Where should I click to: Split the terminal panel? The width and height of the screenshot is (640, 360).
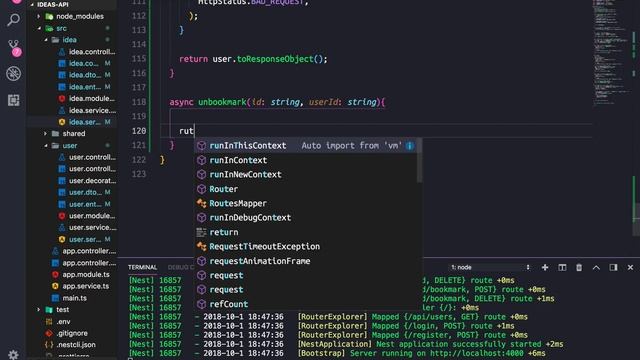(562, 267)
